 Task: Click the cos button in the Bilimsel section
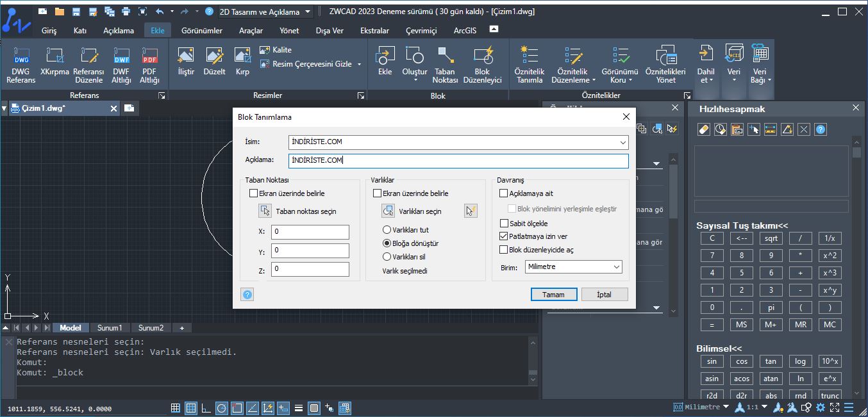[x=742, y=361]
